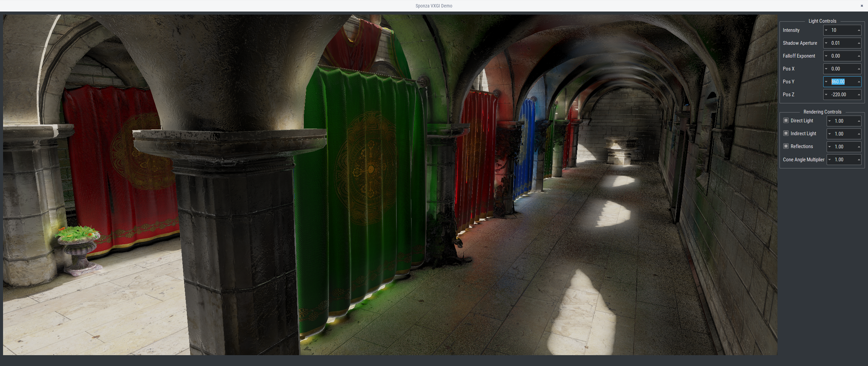Image resolution: width=868 pixels, height=366 pixels.
Task: Increase the Pos Z value
Action: pyautogui.click(x=858, y=95)
